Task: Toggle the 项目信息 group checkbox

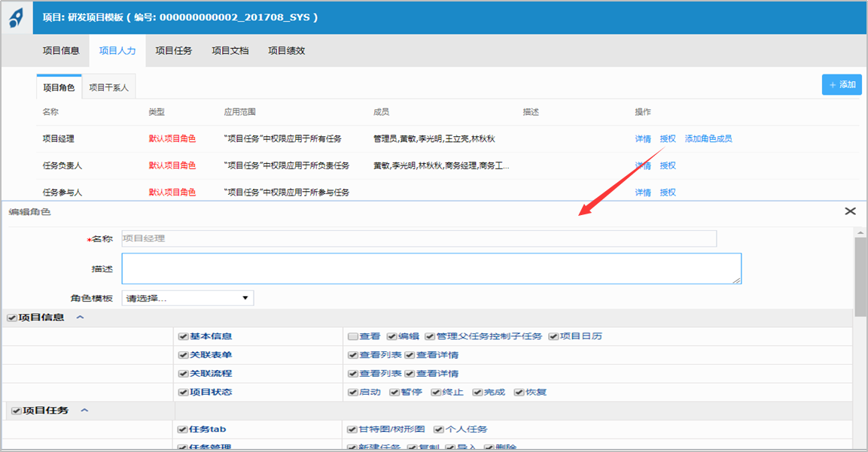Action: click(12, 318)
